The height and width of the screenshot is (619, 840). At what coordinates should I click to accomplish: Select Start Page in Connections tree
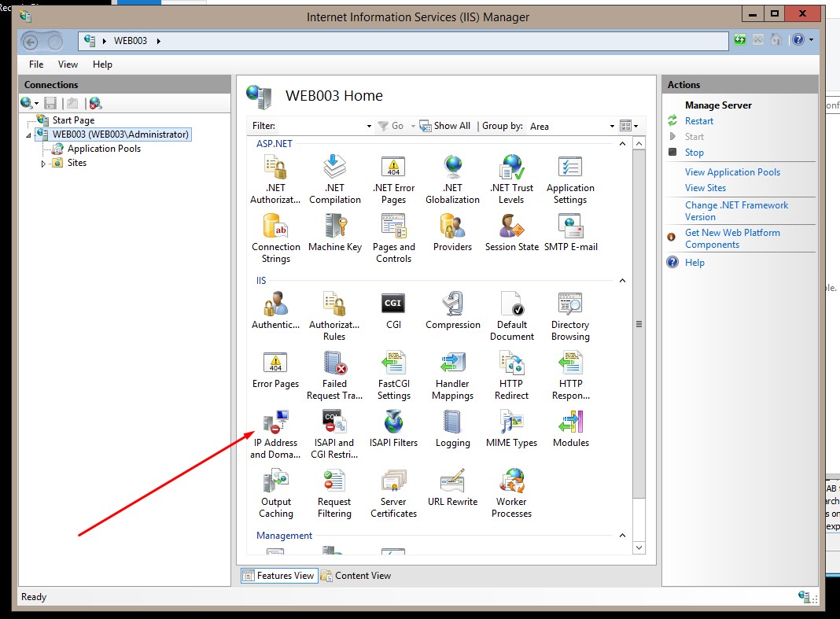pyautogui.click(x=73, y=120)
